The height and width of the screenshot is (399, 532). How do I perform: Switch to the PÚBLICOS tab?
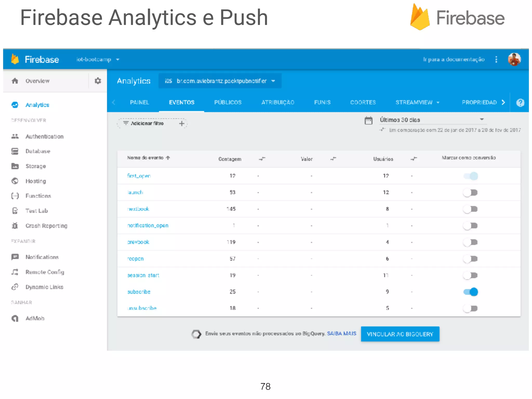click(x=228, y=102)
